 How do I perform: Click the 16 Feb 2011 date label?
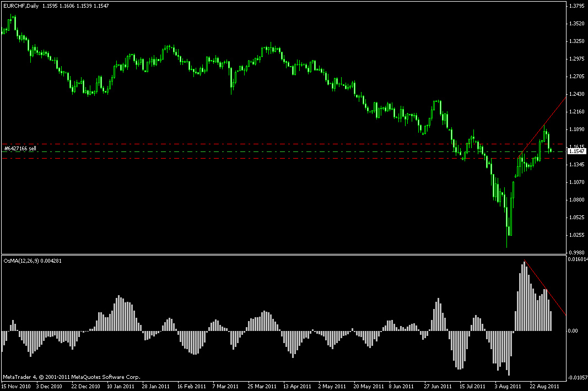192,386
